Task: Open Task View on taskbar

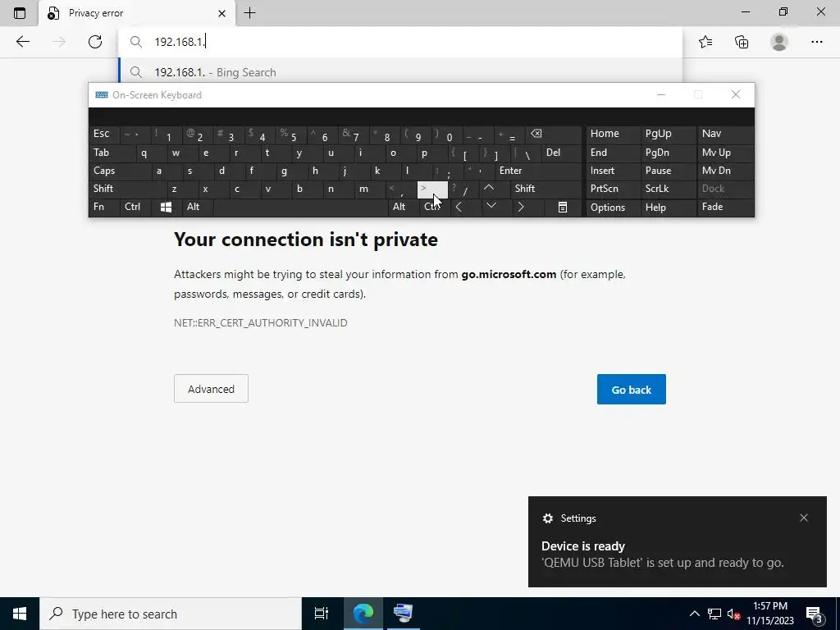Action: click(x=322, y=614)
